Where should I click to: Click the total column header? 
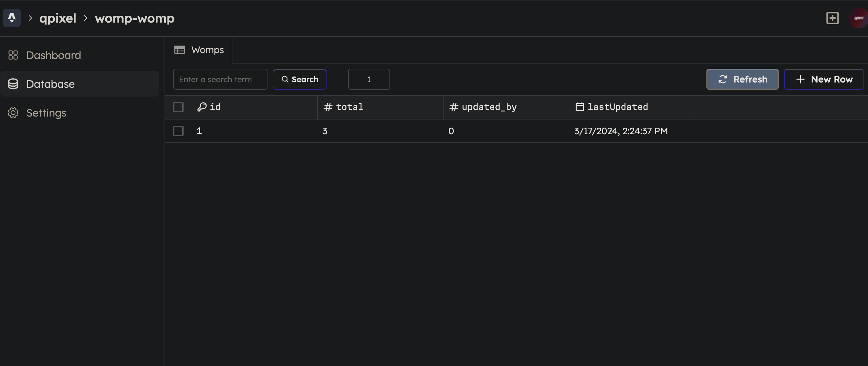pyautogui.click(x=380, y=107)
